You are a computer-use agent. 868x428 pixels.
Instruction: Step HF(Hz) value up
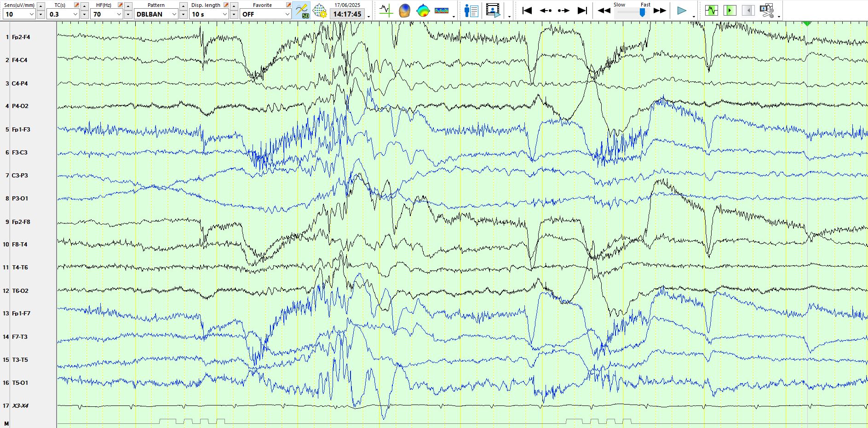tap(128, 6)
